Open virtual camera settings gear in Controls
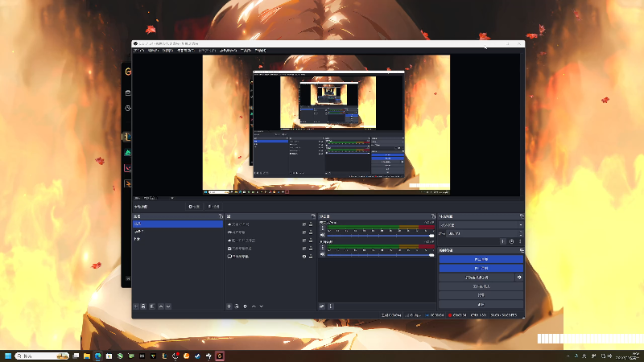The image size is (644, 362). (518, 277)
